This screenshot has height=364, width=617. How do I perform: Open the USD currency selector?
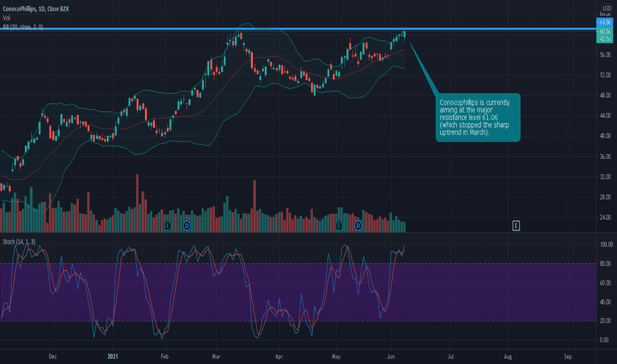(x=606, y=8)
